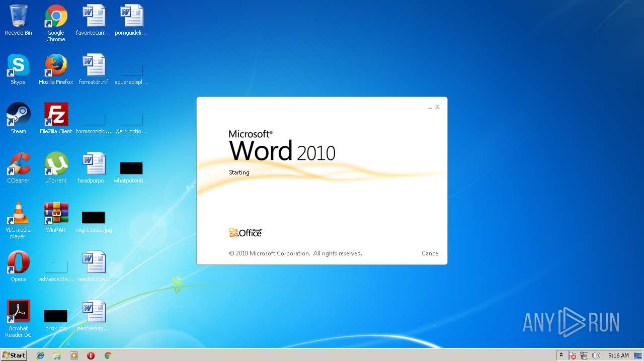Open the Windows Start menu
The width and height of the screenshot is (644, 362).
(x=14, y=355)
